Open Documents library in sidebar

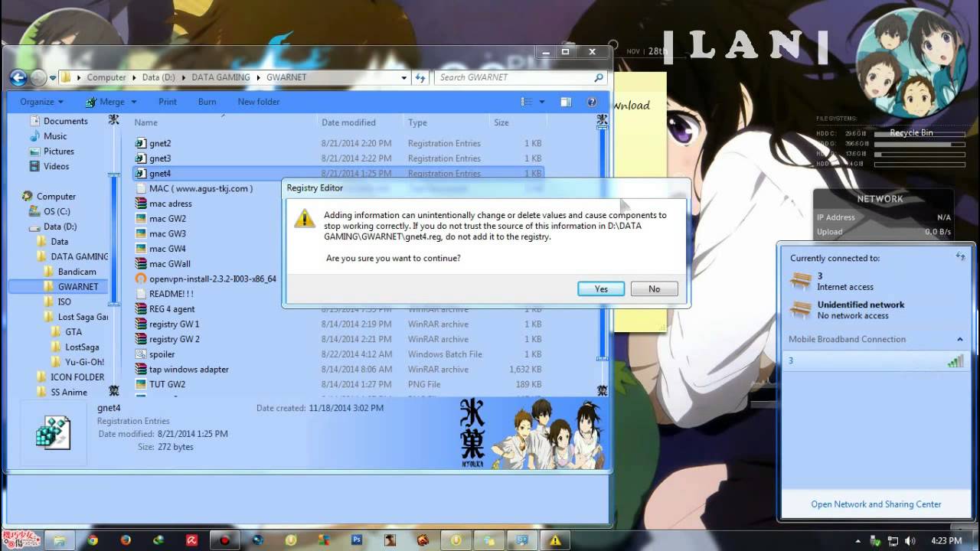[65, 121]
